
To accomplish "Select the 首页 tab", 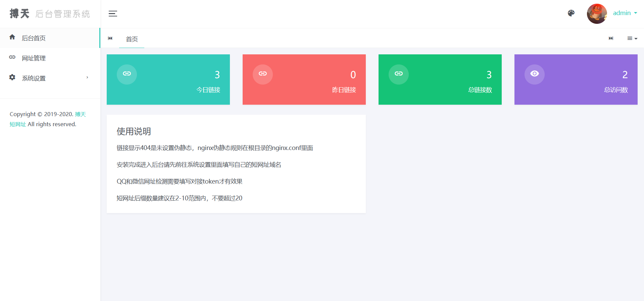I will pyautogui.click(x=132, y=39).
